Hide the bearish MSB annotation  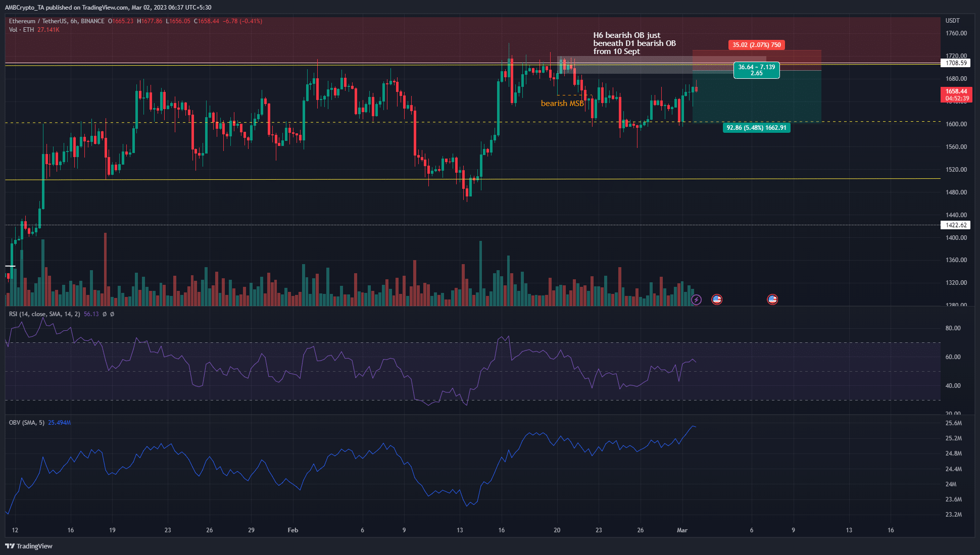(x=562, y=103)
